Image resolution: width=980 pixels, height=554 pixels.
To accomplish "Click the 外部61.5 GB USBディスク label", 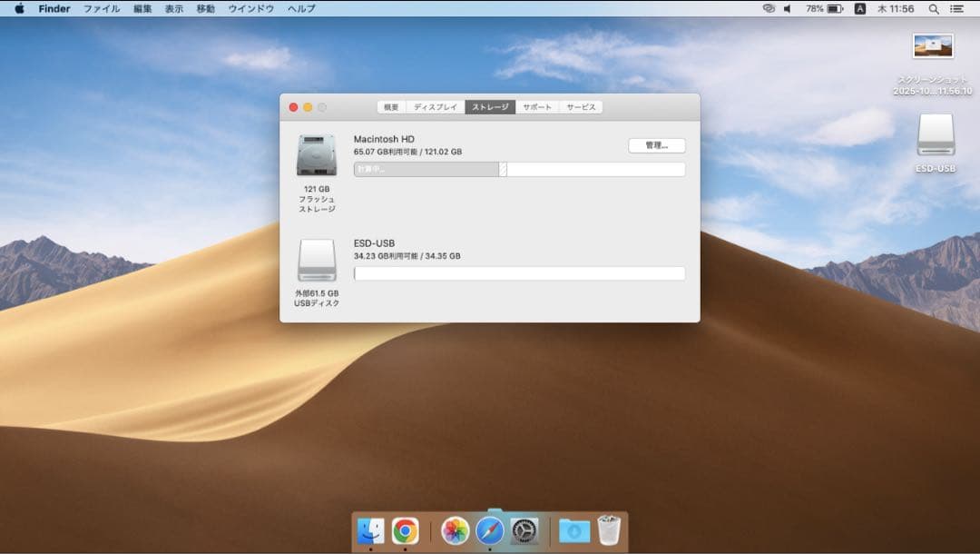I will coord(317,298).
